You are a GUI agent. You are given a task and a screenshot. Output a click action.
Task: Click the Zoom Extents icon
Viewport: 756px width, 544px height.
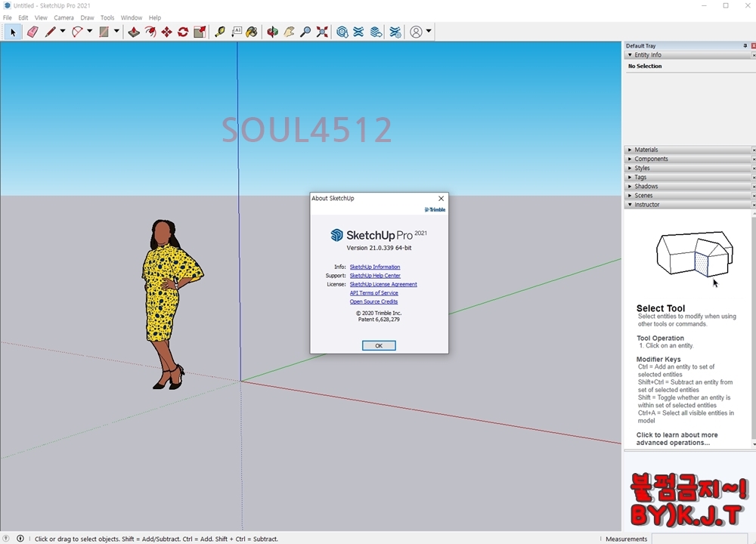[x=322, y=32]
